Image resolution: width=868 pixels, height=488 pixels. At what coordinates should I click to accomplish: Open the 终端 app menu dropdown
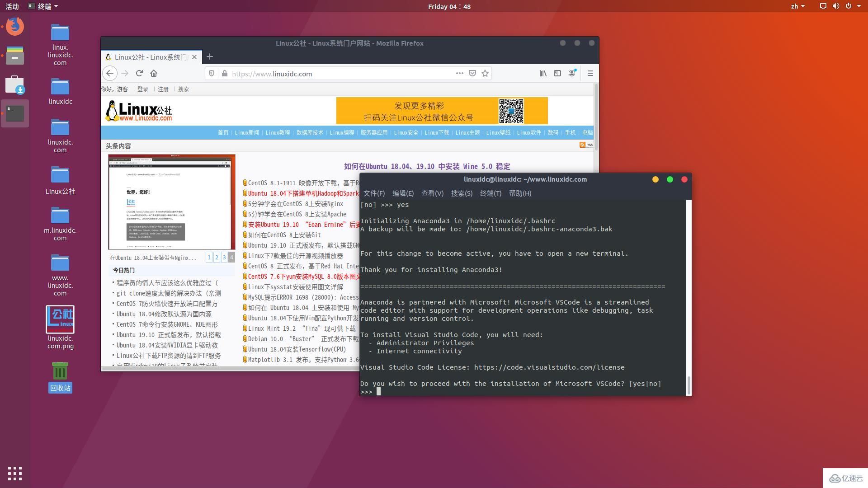point(43,6)
